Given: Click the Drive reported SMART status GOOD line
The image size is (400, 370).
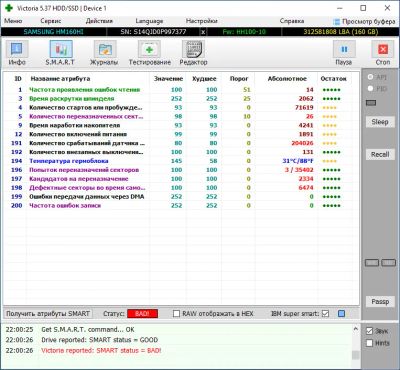Looking at the screenshot, I should (100, 340).
